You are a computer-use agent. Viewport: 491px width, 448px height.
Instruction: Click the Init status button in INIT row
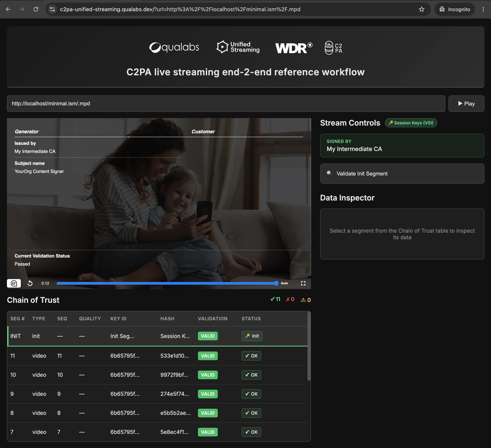pyautogui.click(x=252, y=336)
